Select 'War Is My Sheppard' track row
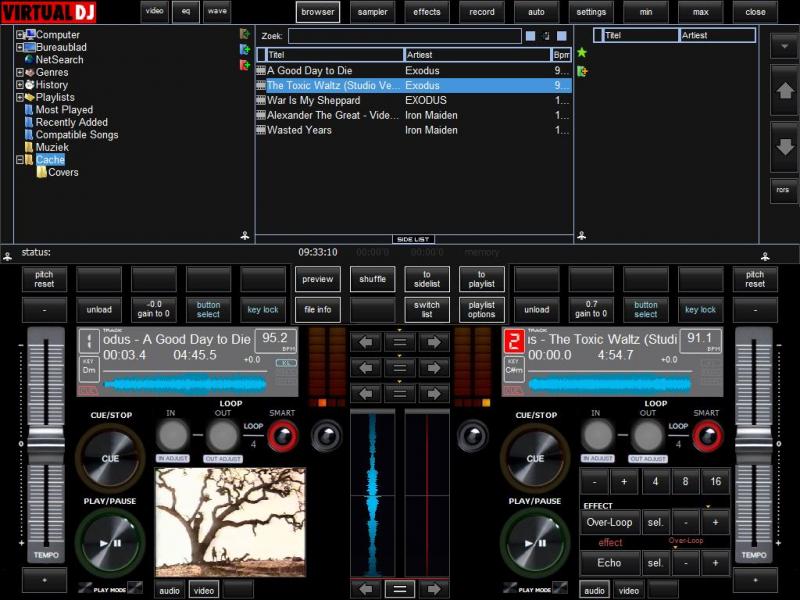Viewport: 800px width, 600px height. [413, 101]
